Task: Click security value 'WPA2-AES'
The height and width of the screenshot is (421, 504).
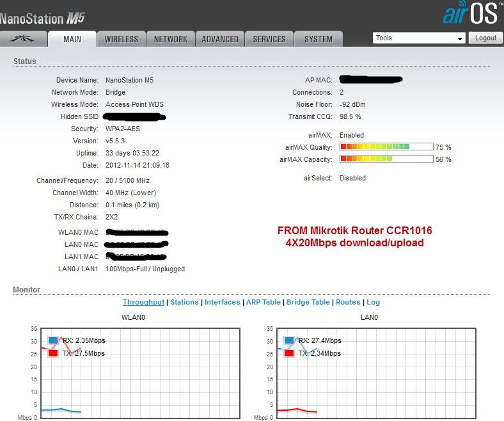Action: pyautogui.click(x=123, y=129)
